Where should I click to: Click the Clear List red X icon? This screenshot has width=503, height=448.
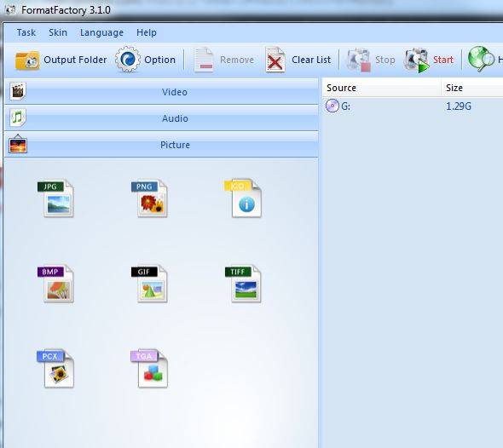[x=275, y=60]
